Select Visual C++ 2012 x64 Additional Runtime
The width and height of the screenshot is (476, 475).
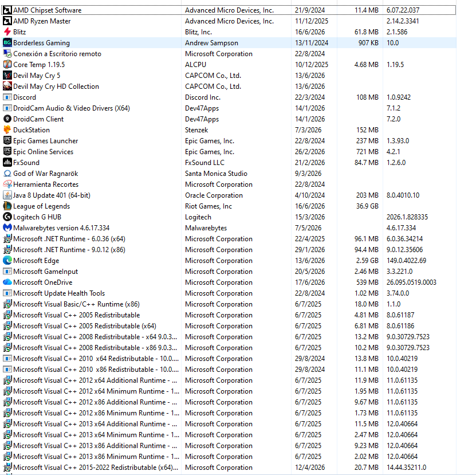(x=229, y=380)
